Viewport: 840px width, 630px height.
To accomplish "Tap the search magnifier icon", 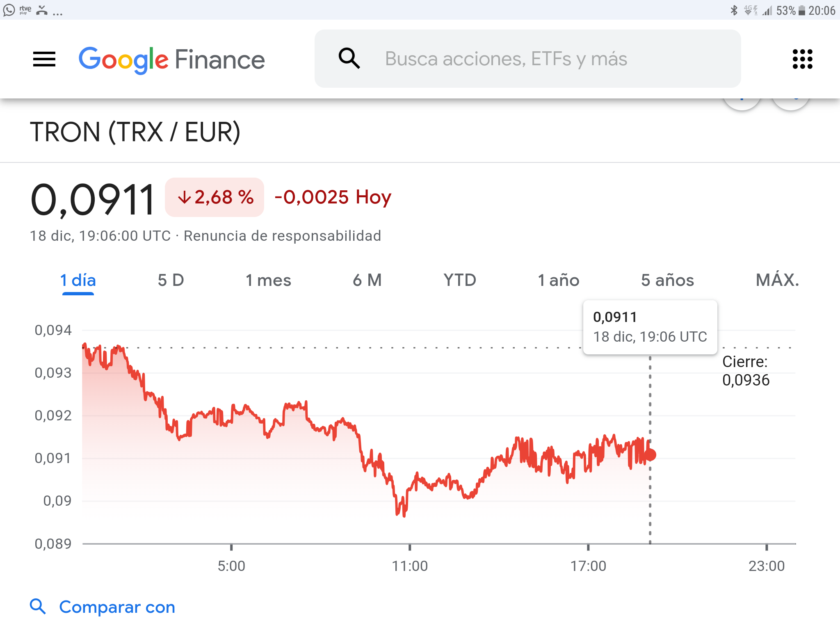I will click(x=349, y=58).
